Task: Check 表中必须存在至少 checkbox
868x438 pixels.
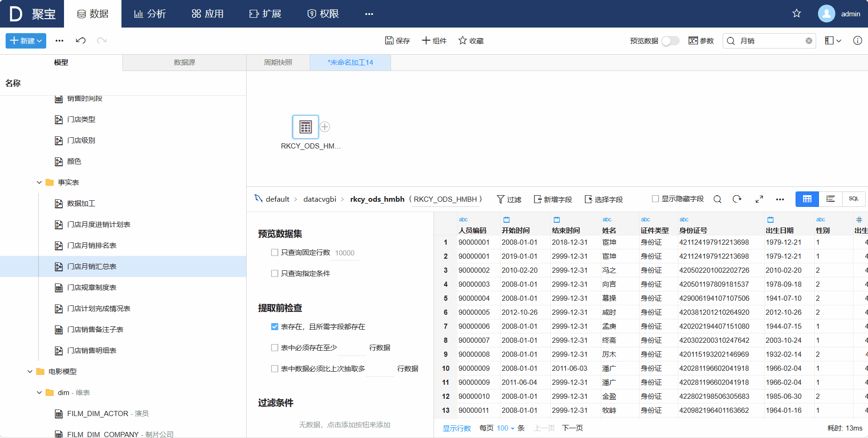Action: coord(275,347)
